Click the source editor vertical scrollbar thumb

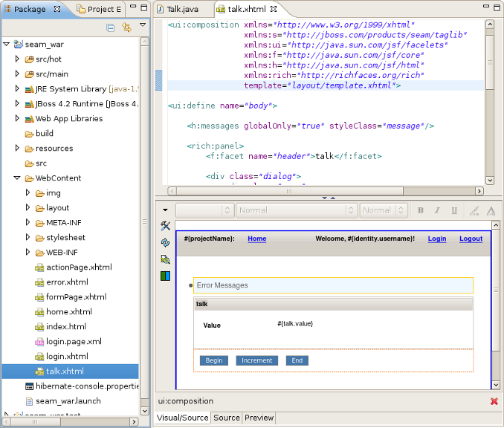pos(490,62)
